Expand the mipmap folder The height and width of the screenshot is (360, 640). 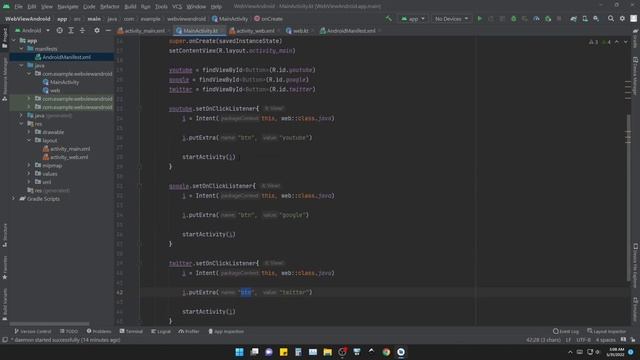[29, 165]
